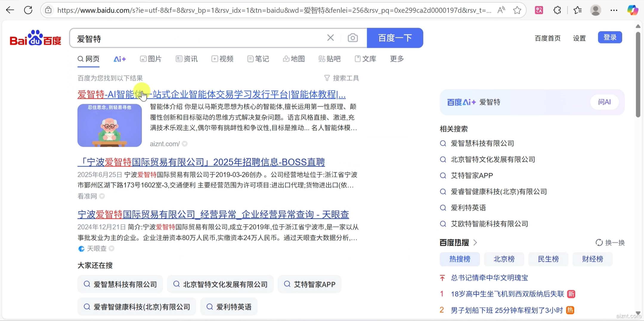Open the browser Settings and more menu

(614, 10)
